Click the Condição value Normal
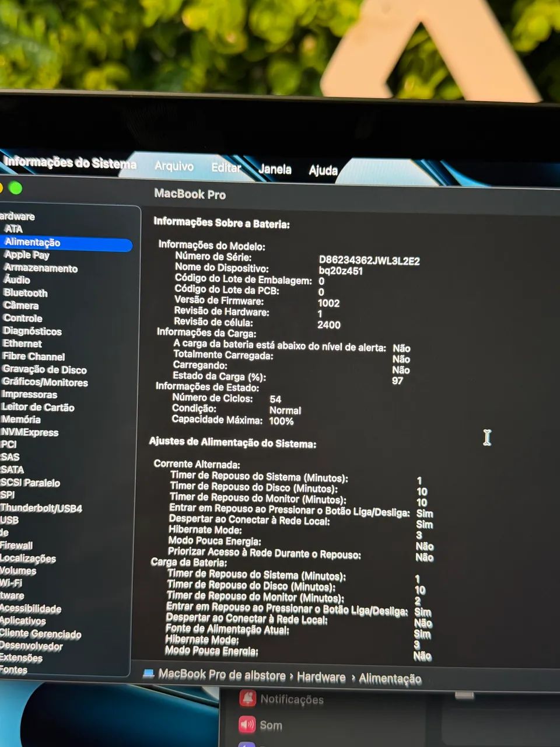560x747 pixels. 285,410
